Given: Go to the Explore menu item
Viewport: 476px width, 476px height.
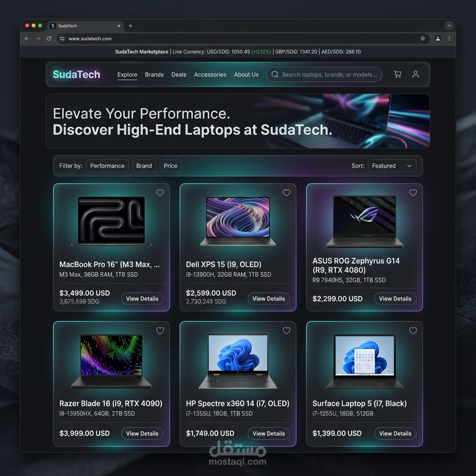Looking at the screenshot, I should click(127, 75).
